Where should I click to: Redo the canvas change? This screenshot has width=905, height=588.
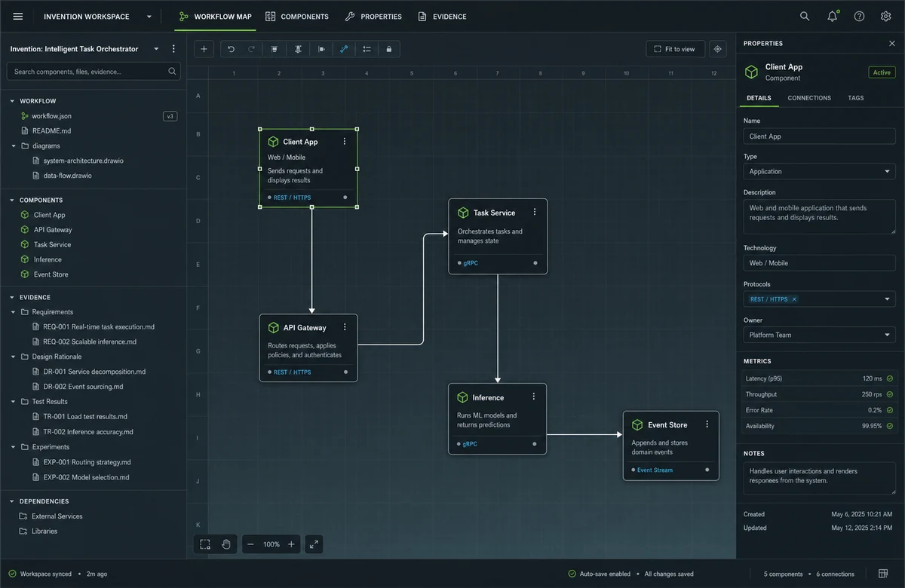(x=251, y=49)
